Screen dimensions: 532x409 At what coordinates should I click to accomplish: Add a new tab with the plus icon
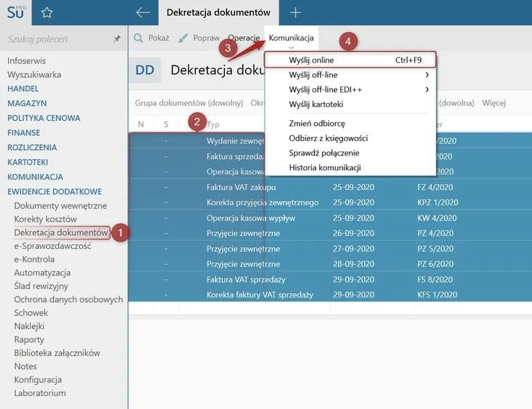[295, 12]
